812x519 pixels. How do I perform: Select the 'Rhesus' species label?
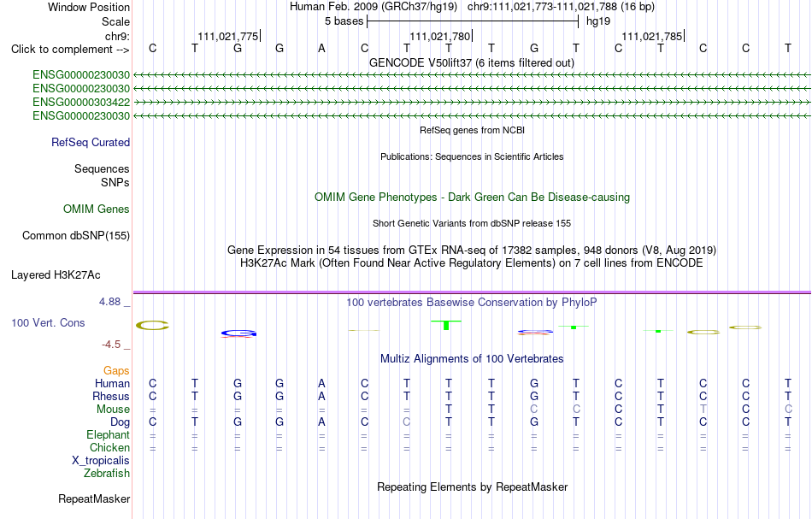(x=111, y=396)
